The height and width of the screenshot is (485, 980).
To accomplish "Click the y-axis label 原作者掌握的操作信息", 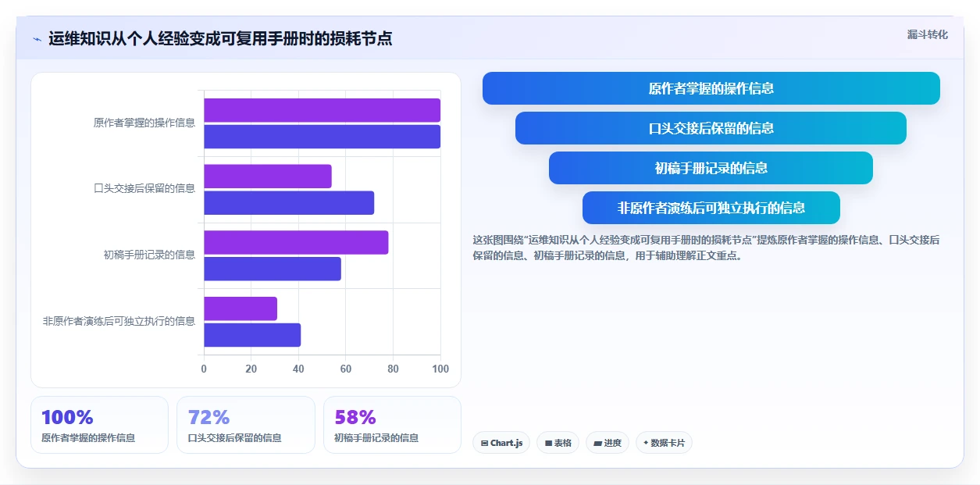I will pyautogui.click(x=144, y=123).
